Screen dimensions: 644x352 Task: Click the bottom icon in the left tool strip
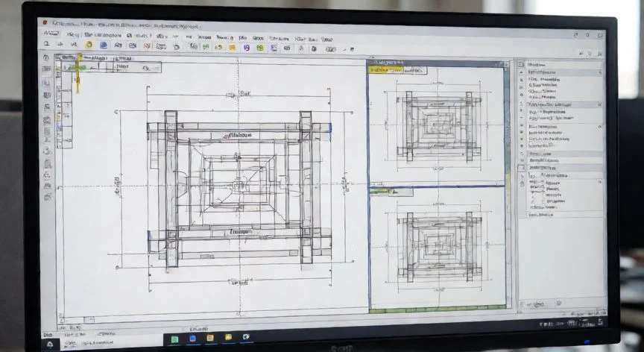48,197
